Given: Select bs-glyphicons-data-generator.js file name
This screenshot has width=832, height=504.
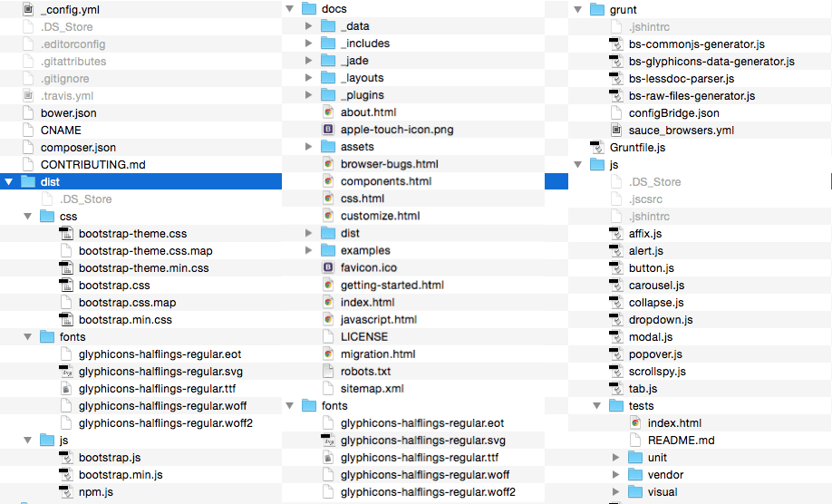Looking at the screenshot, I should pos(711,62).
